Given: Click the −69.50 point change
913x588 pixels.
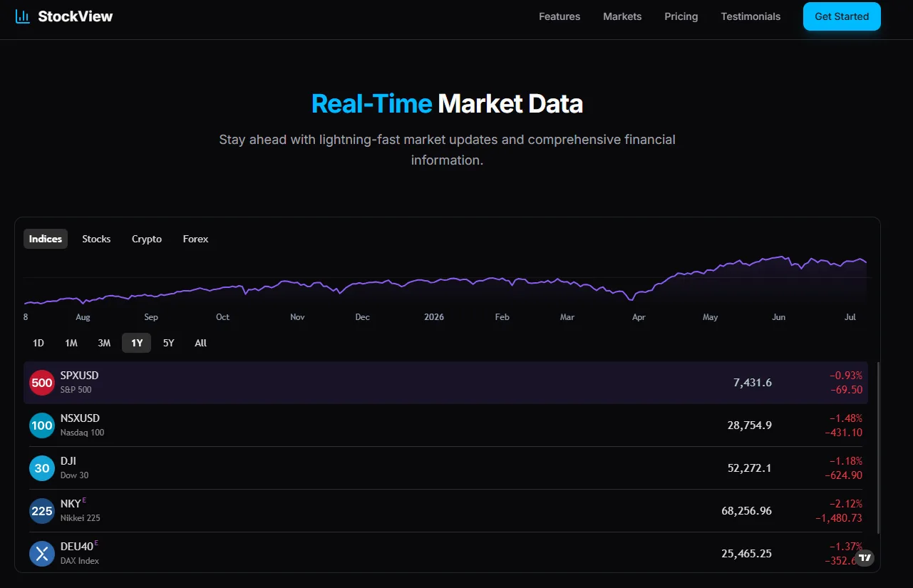Looking at the screenshot, I should pyautogui.click(x=846, y=390).
